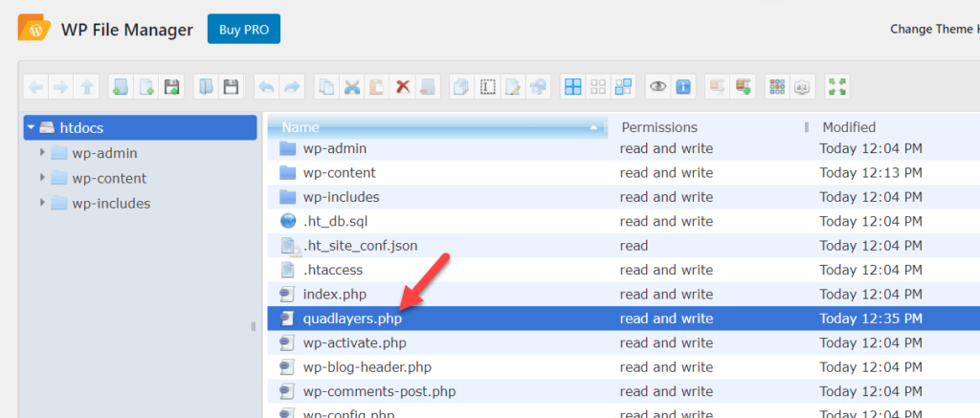Show file info with blue i icon
The image size is (980, 418).
tap(683, 87)
